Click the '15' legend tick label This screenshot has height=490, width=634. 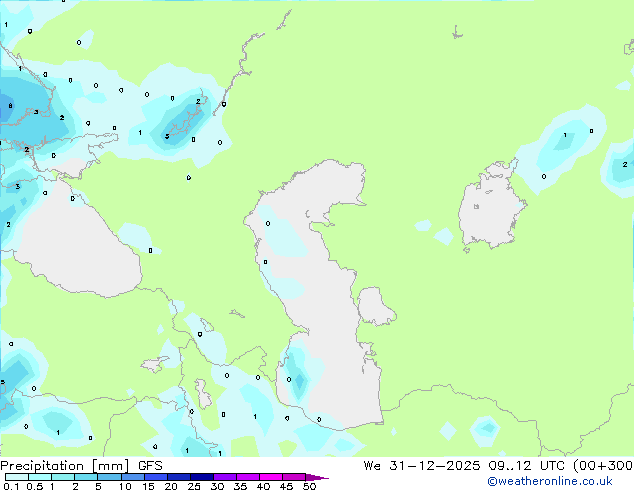[148, 486]
